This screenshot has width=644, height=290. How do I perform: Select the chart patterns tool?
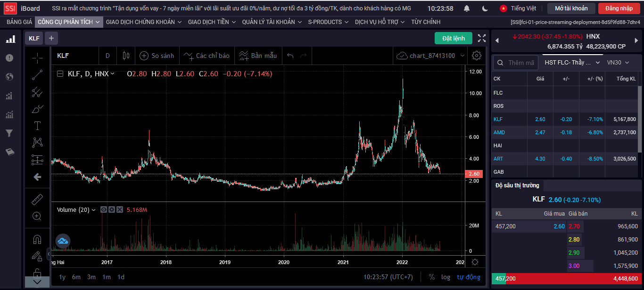tap(37, 142)
